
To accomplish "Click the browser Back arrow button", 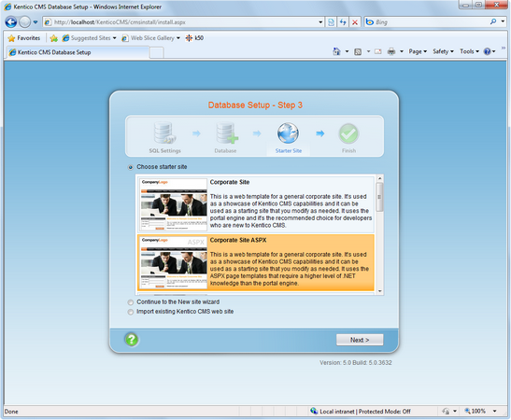I will [11, 22].
